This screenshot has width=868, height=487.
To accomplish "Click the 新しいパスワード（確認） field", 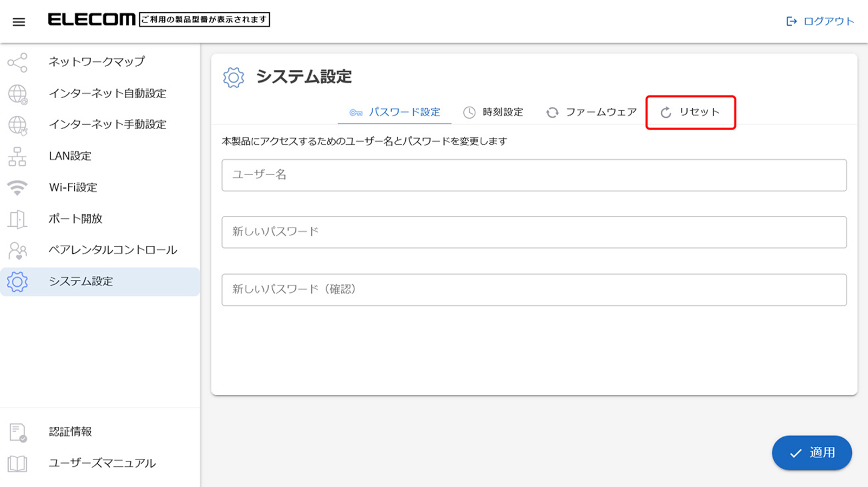I will click(534, 290).
